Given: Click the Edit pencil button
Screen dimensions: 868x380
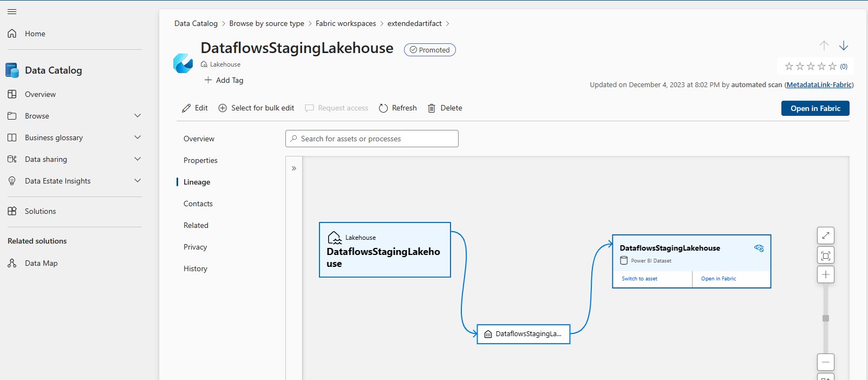Looking at the screenshot, I should [x=195, y=108].
